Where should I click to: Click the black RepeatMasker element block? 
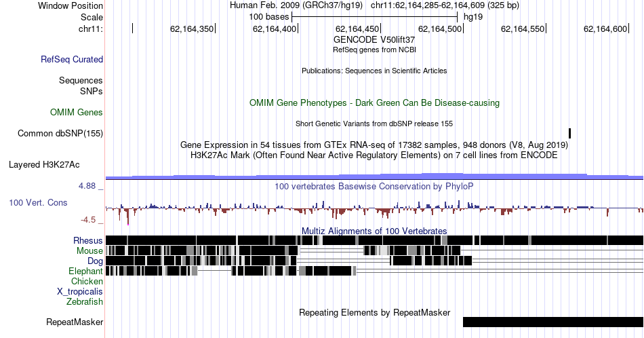coord(553,322)
